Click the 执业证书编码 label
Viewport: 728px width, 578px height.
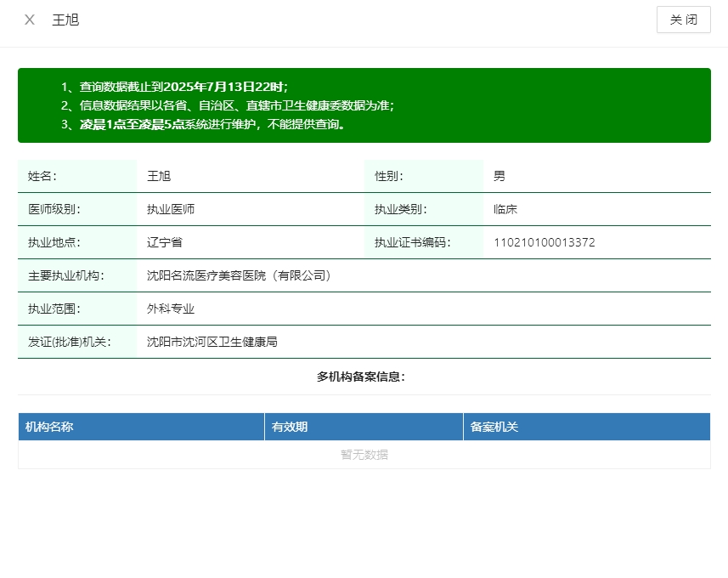[x=413, y=242]
